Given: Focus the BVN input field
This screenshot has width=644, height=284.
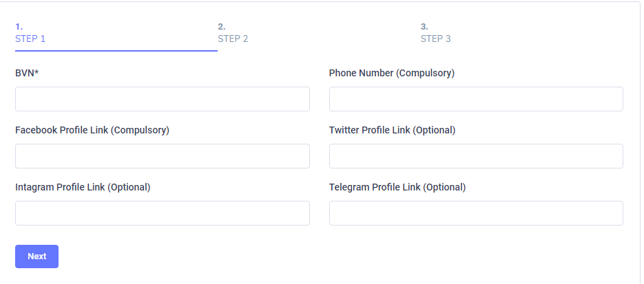Looking at the screenshot, I should point(162,99).
